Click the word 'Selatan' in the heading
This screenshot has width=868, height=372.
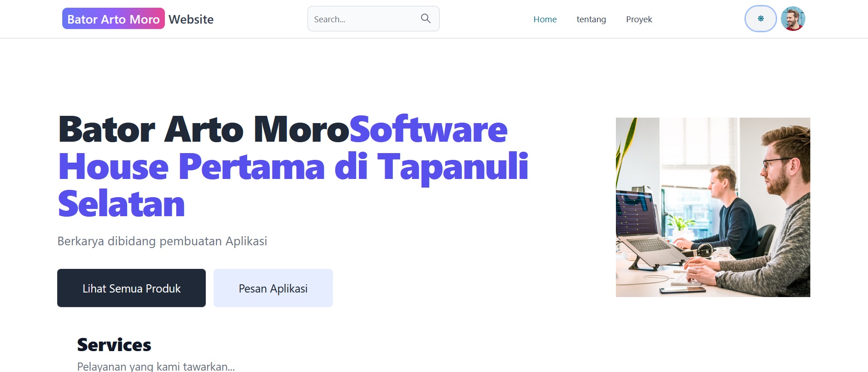(x=121, y=204)
